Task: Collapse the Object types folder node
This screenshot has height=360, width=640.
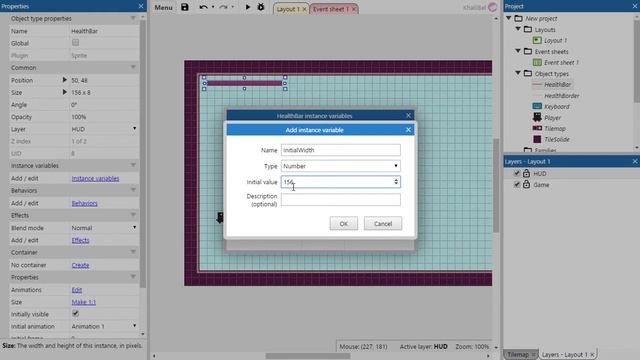Action: click(x=518, y=73)
